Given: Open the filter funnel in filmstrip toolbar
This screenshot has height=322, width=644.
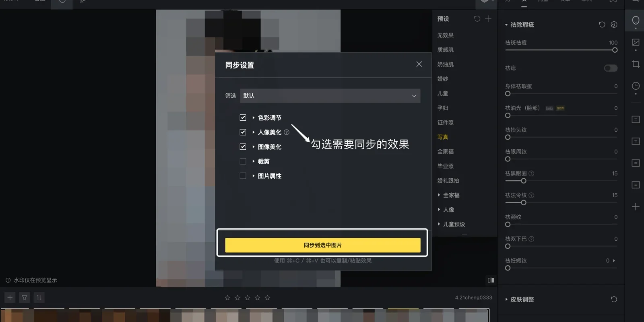Looking at the screenshot, I should point(25,297).
